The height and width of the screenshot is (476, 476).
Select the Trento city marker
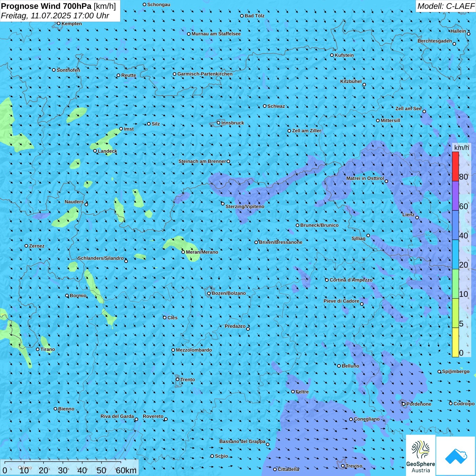(177, 379)
